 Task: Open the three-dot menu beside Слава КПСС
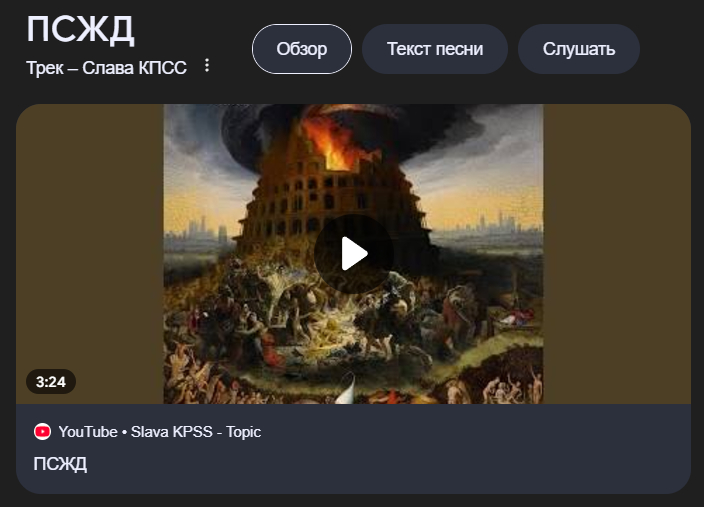207,66
